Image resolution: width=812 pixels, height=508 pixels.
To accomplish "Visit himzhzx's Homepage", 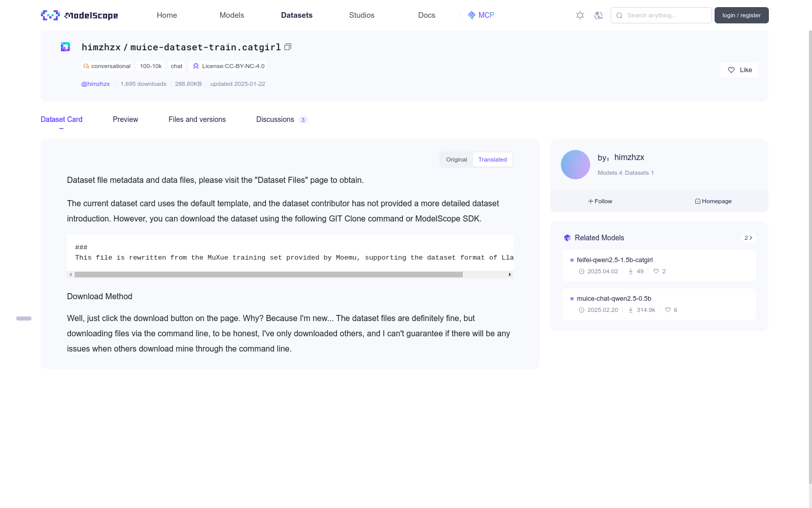I will [713, 201].
